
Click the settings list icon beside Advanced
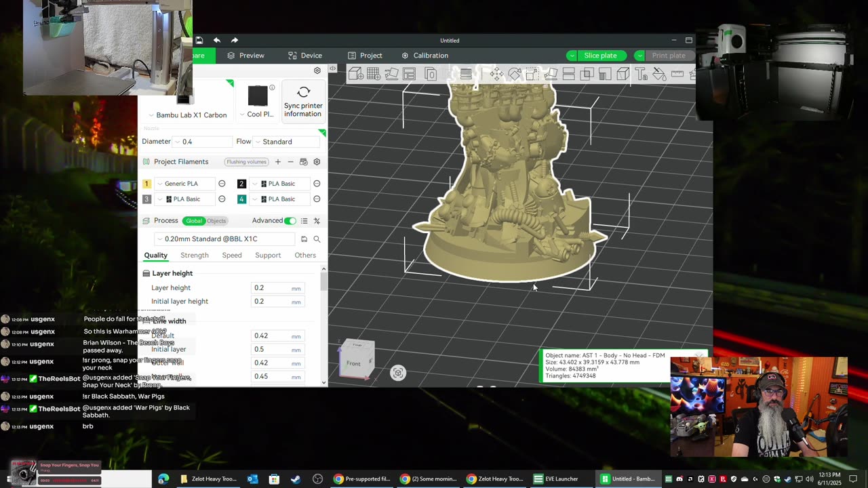click(x=304, y=221)
